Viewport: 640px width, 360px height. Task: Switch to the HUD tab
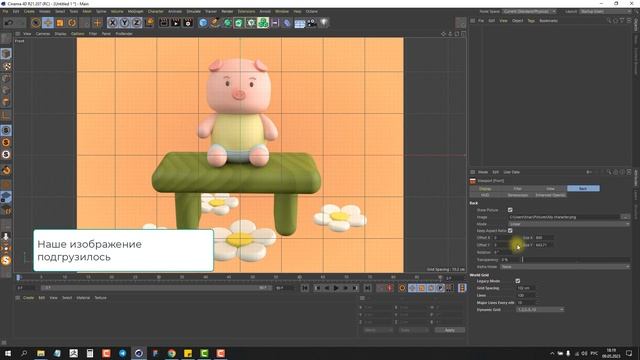tap(485, 195)
